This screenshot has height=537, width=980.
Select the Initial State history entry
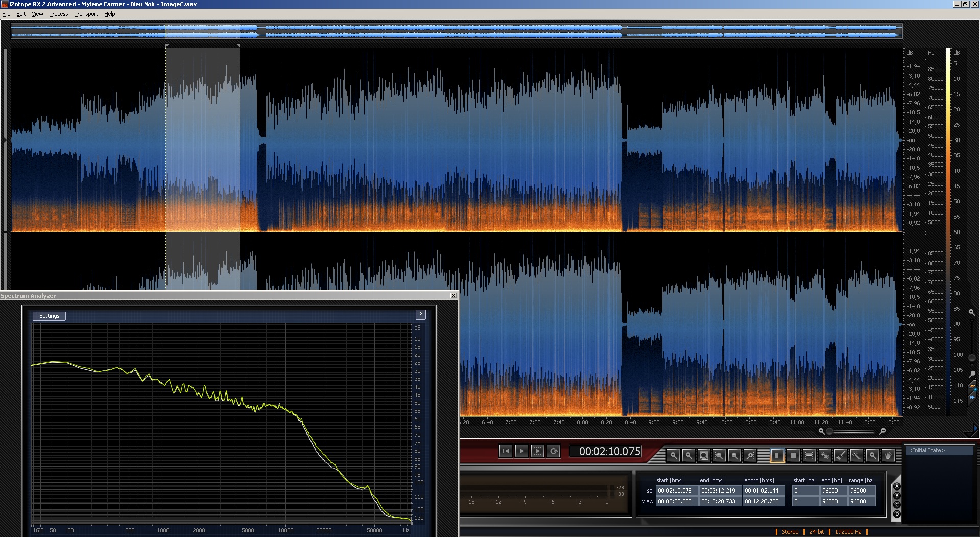click(939, 450)
